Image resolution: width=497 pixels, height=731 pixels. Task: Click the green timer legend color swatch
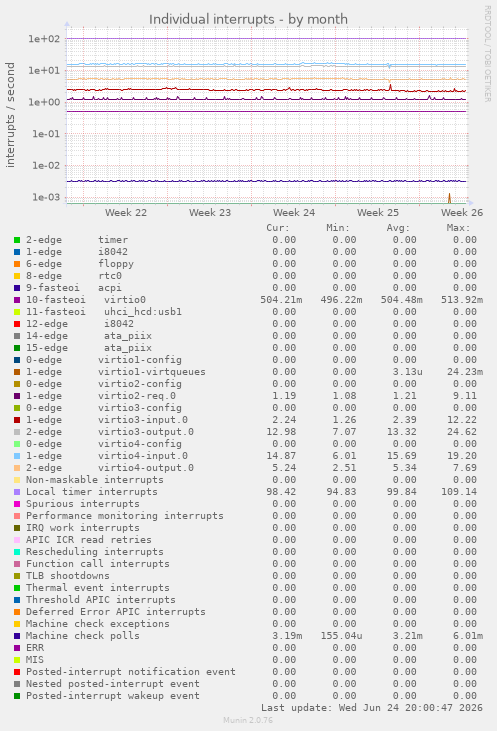(x=17, y=240)
